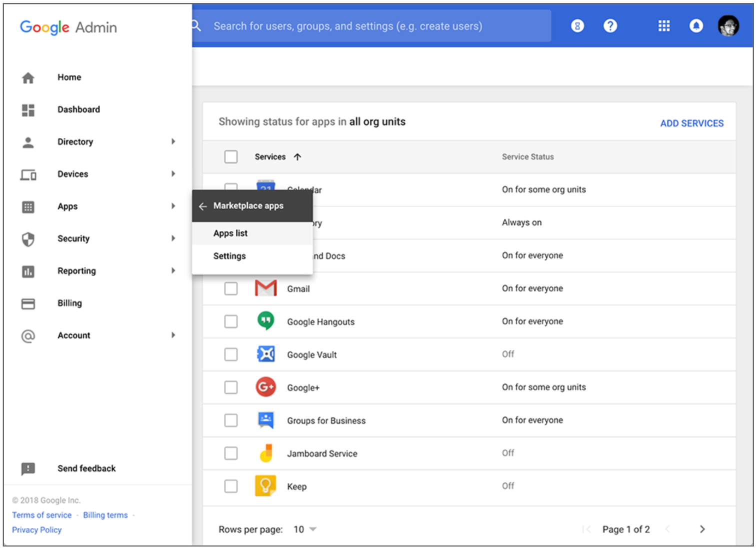Tick the Gmail row checkbox

(x=231, y=288)
